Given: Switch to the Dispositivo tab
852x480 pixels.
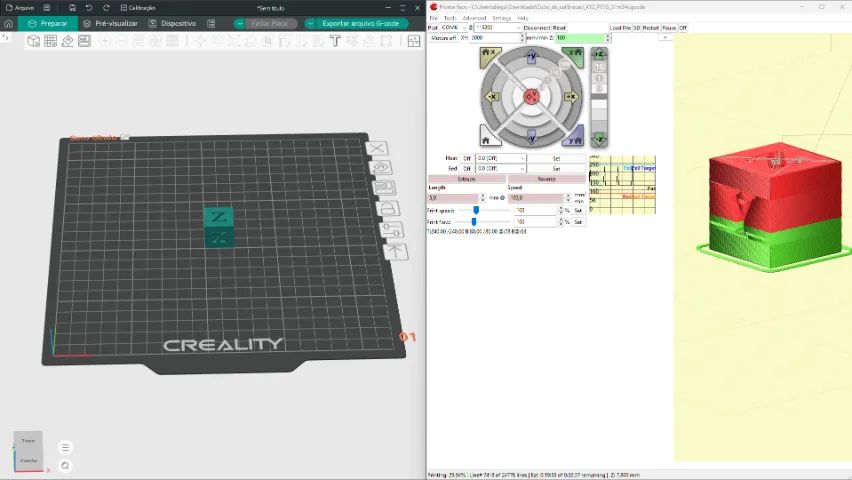Looking at the screenshot, I should [x=173, y=23].
